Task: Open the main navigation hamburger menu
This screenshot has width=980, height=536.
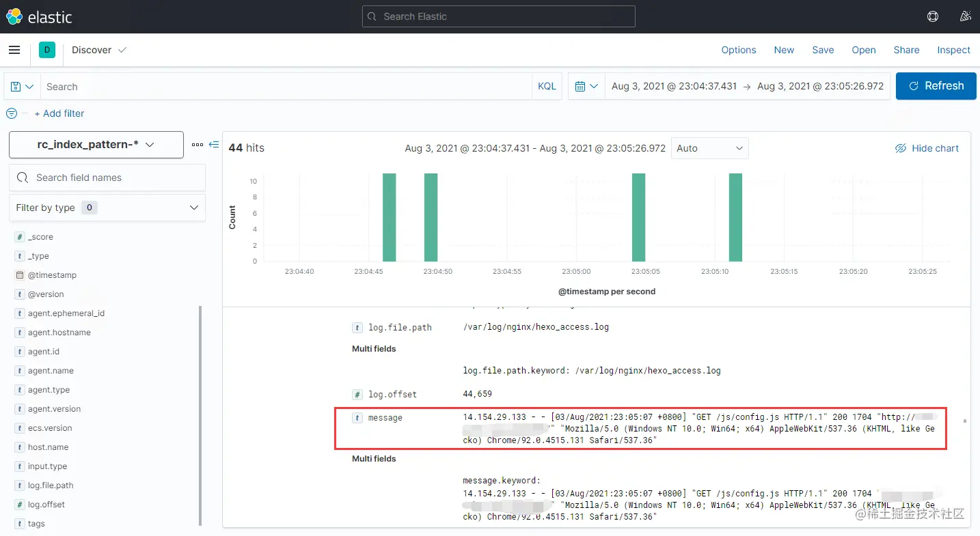Action: pos(14,50)
